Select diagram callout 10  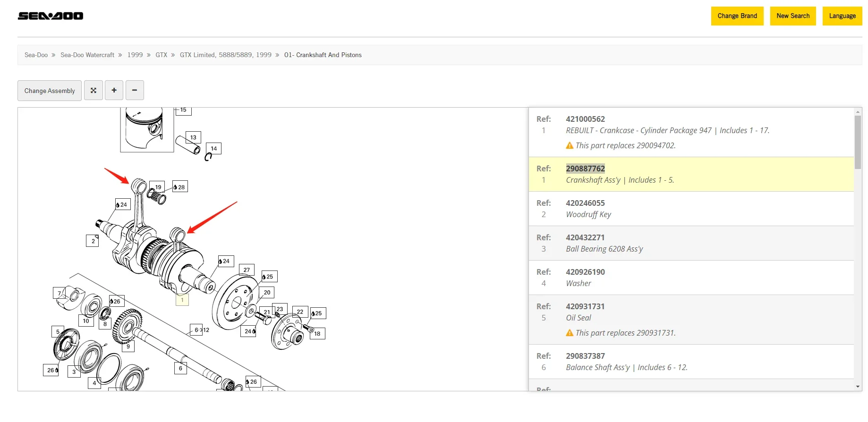tap(86, 321)
